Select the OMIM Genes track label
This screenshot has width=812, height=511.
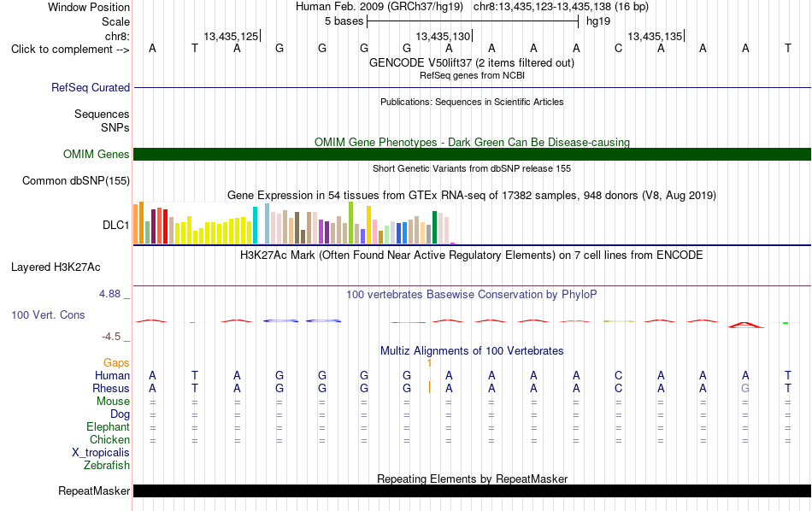pyautogui.click(x=96, y=155)
